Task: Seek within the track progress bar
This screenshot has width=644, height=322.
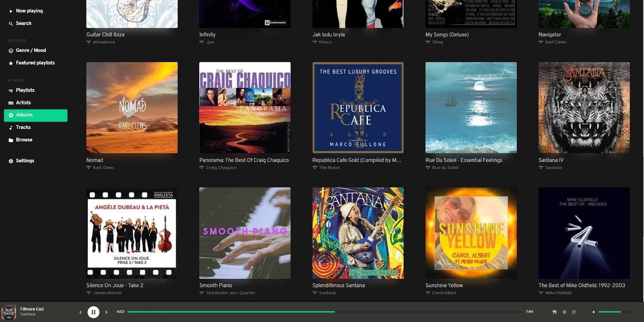Action: point(325,312)
